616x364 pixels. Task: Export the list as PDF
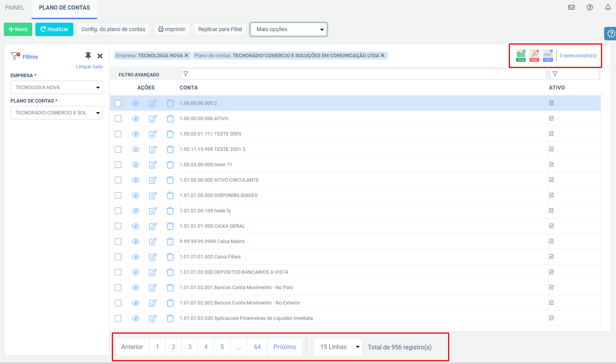[x=535, y=56]
